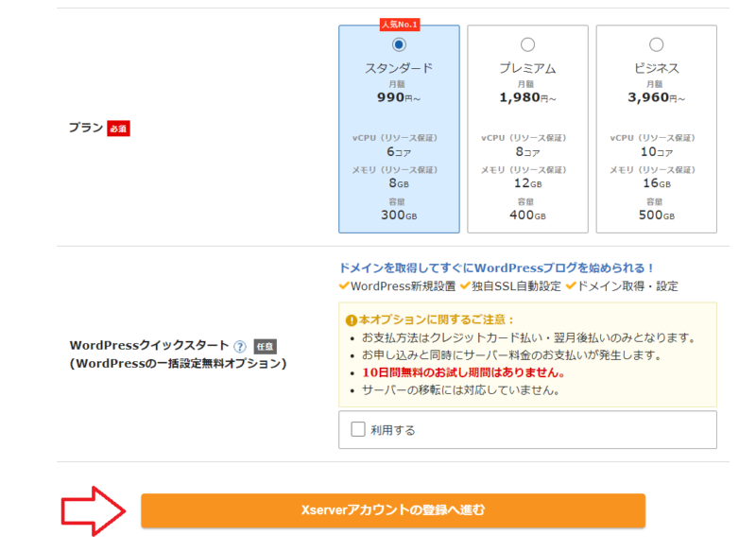Click the 8GB memory value

tap(399, 183)
